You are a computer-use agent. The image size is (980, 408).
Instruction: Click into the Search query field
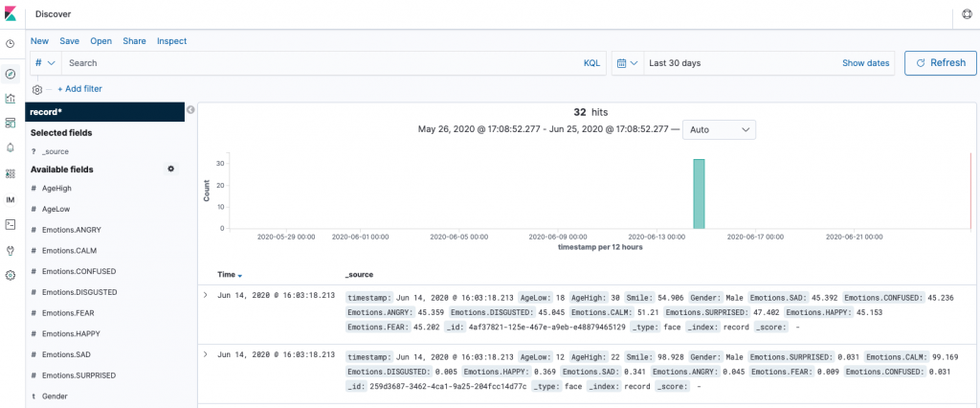click(x=320, y=63)
